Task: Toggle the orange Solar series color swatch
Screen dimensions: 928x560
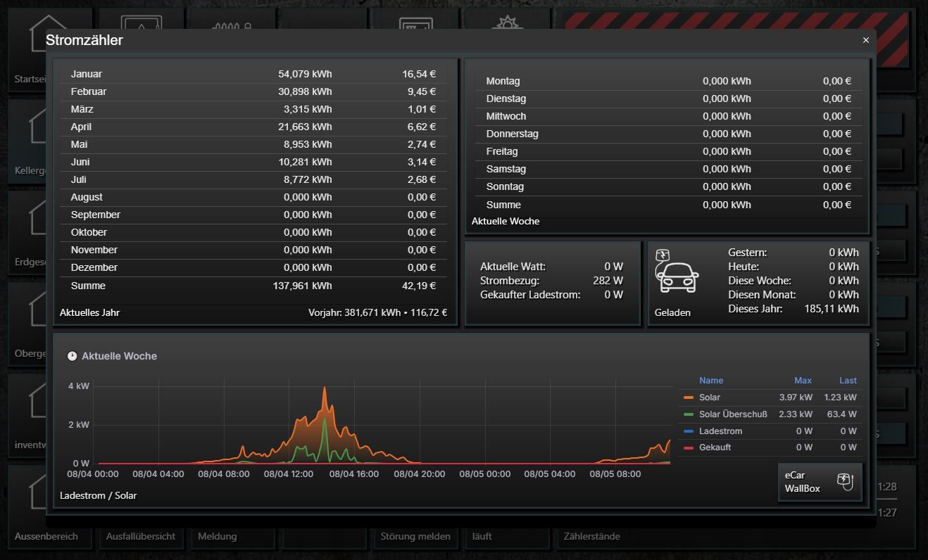Action: tap(689, 397)
